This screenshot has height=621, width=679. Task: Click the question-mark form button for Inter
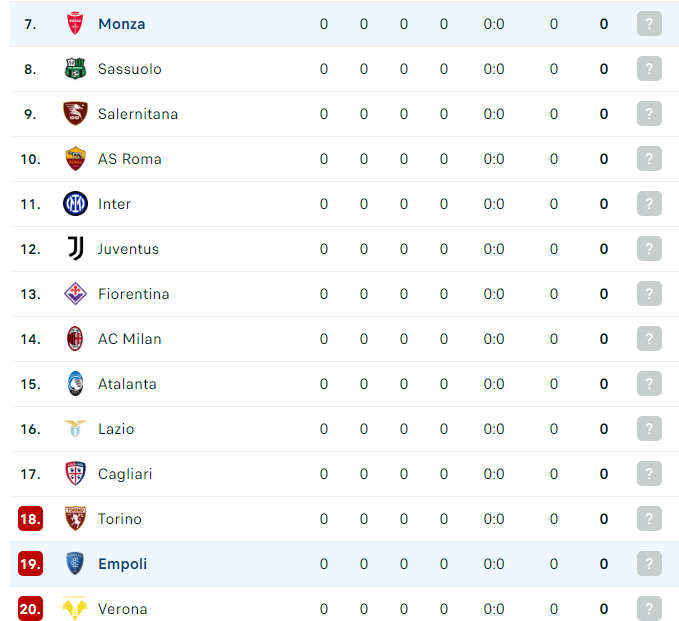pyautogui.click(x=649, y=204)
